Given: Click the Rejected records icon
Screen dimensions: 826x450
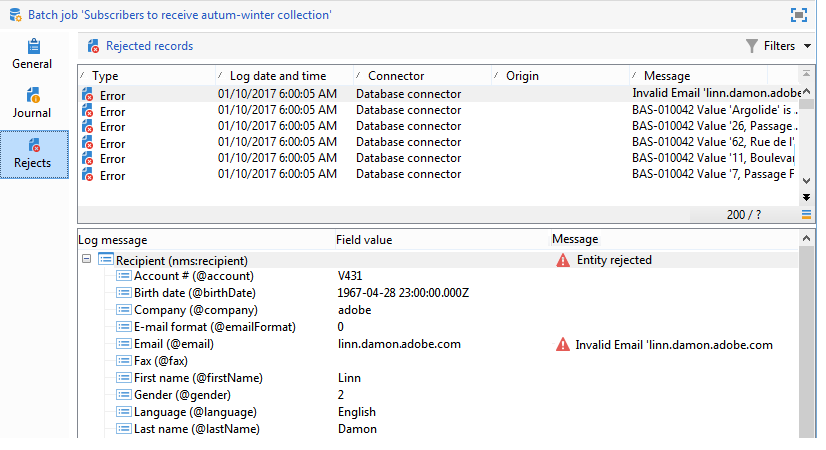Looking at the screenshot, I should (93, 46).
